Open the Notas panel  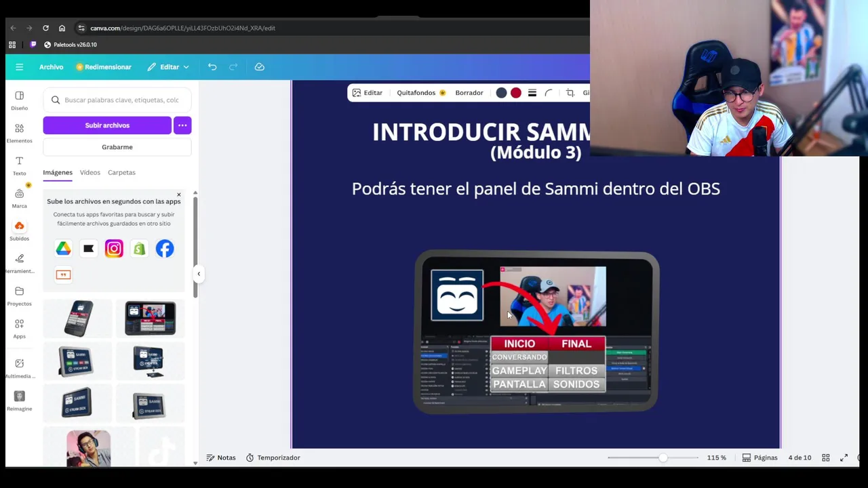pyautogui.click(x=221, y=457)
